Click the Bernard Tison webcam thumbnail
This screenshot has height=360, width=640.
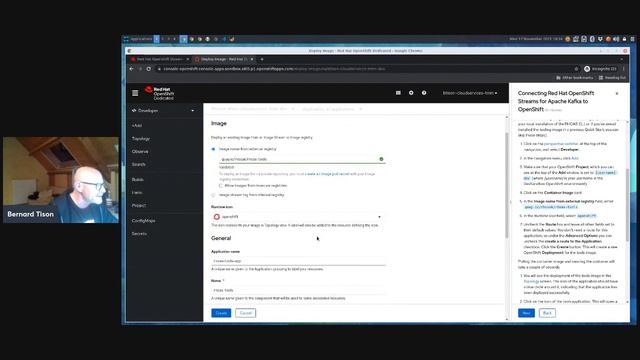61,180
